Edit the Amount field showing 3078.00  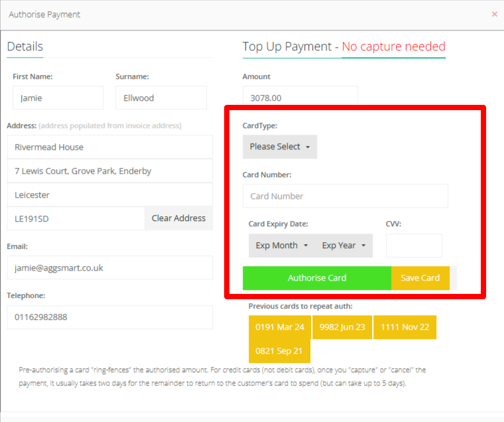(x=300, y=96)
